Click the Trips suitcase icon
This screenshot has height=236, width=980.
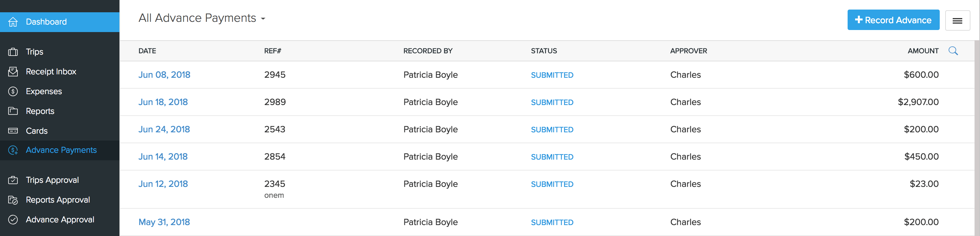click(13, 52)
